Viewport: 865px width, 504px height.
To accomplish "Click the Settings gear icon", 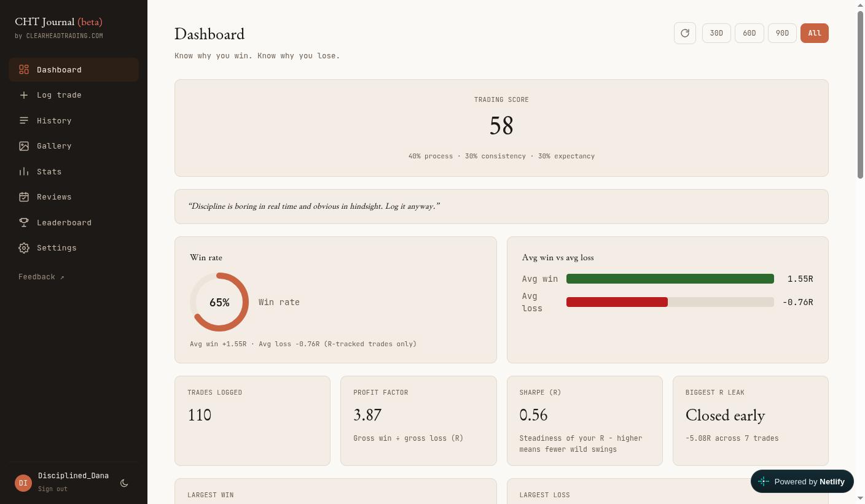I will click(x=24, y=248).
